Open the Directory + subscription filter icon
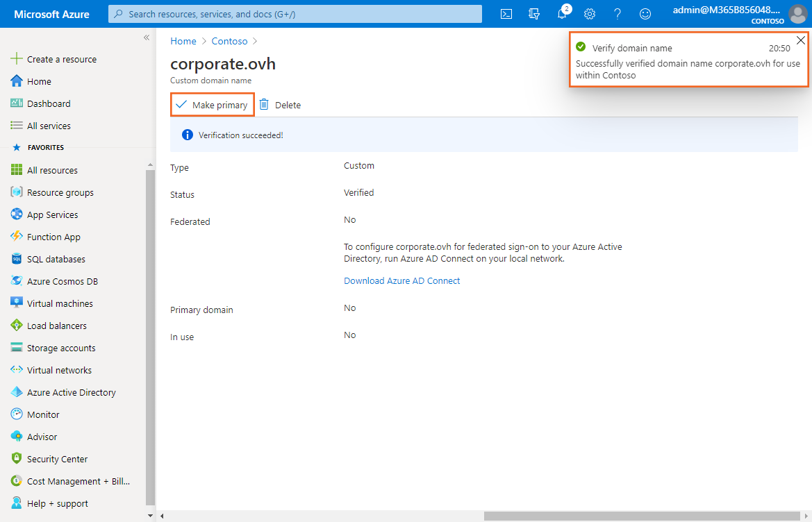The width and height of the screenshot is (812, 522). (534, 14)
